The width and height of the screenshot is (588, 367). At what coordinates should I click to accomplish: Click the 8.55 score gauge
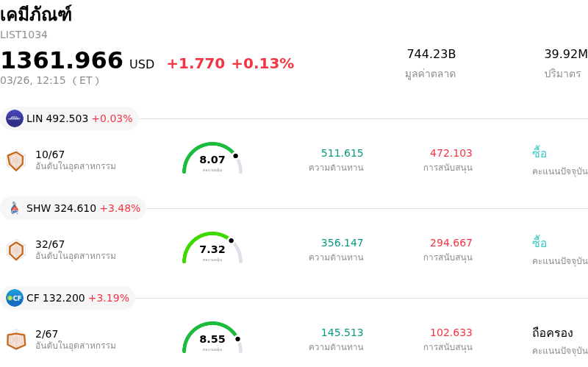point(212,338)
